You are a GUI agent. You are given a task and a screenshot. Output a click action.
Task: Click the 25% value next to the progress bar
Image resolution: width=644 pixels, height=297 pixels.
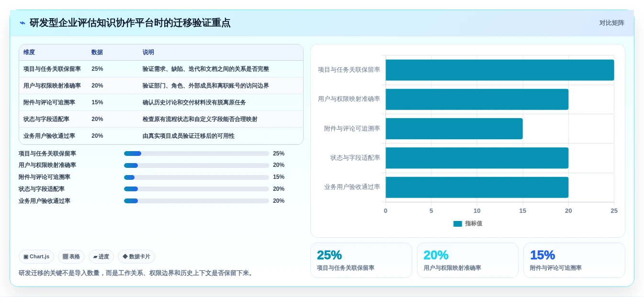[279, 154]
